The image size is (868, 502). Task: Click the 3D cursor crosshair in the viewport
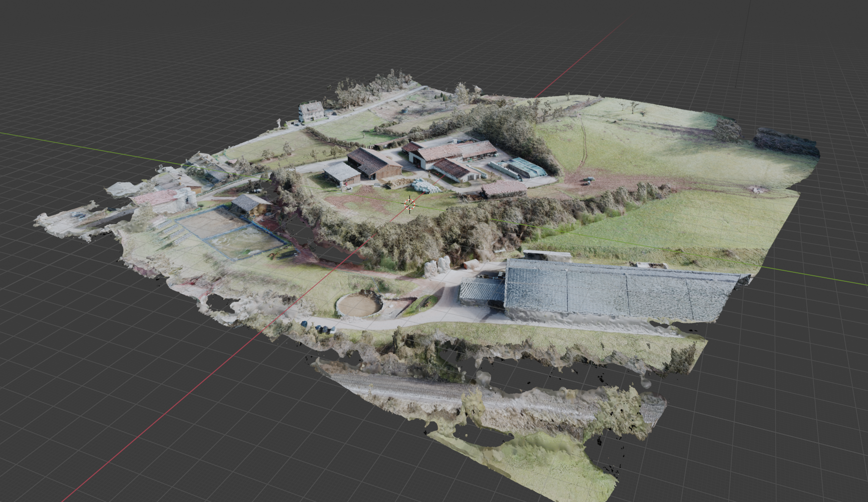click(x=409, y=204)
